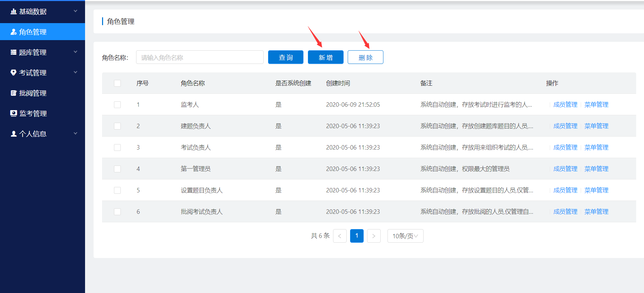Check the box for 建题负责人 row
Image resolution: width=644 pixels, height=293 pixels.
click(x=117, y=126)
